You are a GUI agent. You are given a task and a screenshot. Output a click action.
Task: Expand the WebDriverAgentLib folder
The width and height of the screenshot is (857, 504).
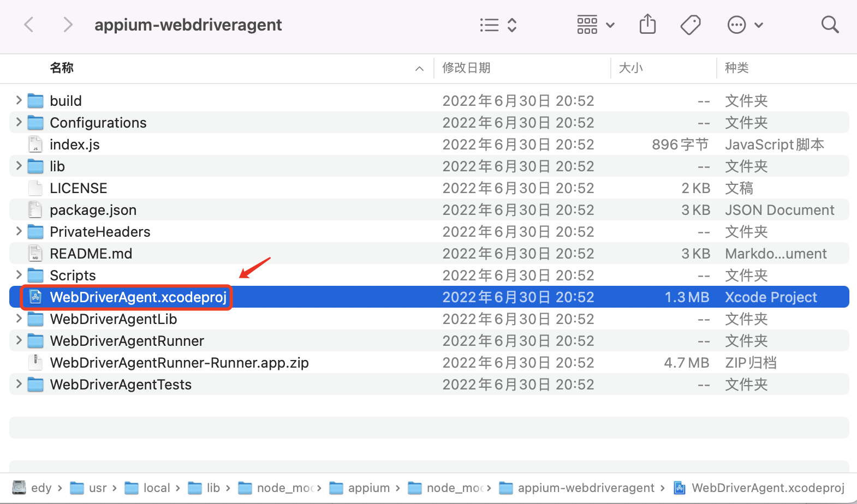pos(19,319)
